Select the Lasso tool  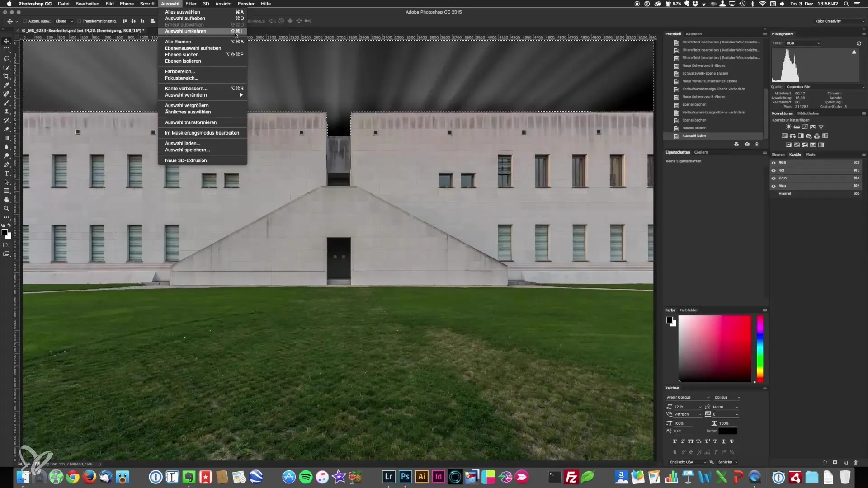[x=6, y=59]
